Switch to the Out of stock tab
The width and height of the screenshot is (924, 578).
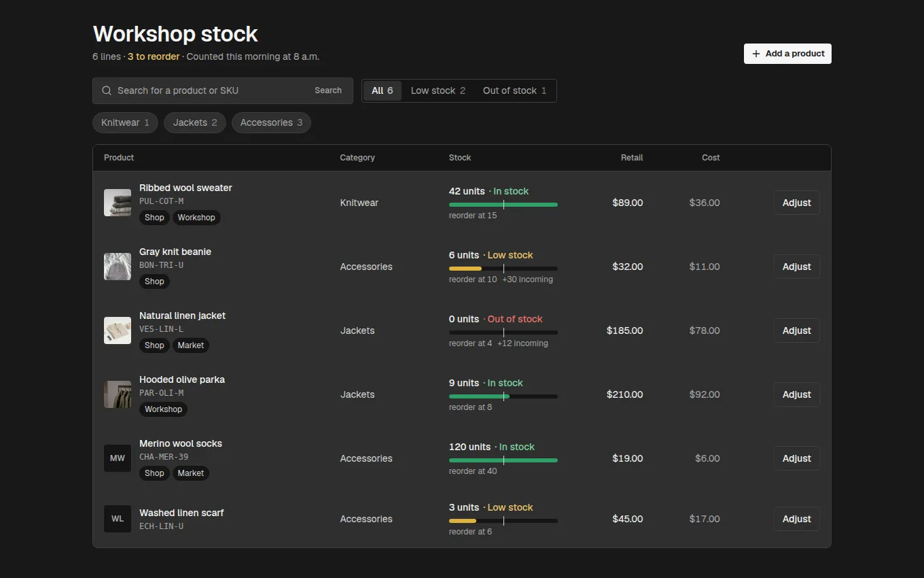tap(514, 90)
